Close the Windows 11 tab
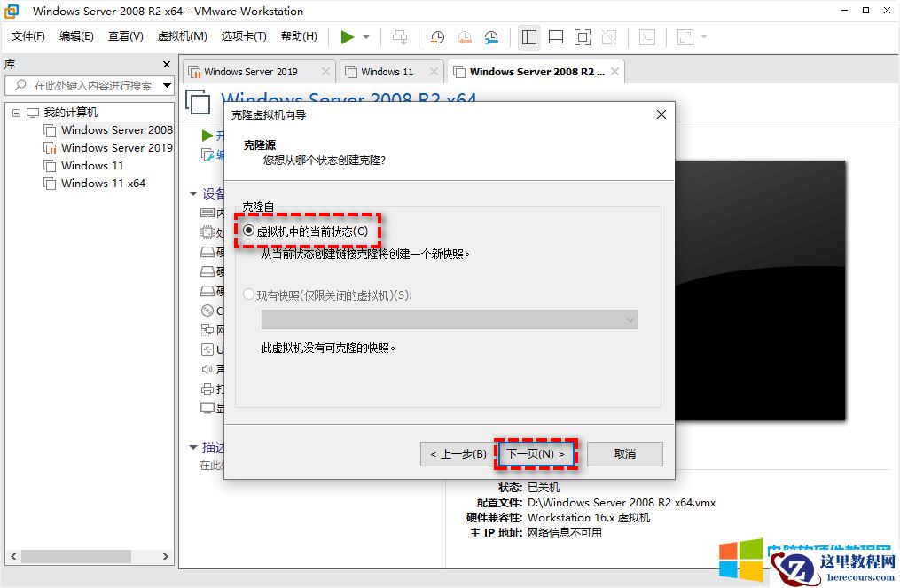Image resolution: width=900 pixels, height=588 pixels. point(434,71)
